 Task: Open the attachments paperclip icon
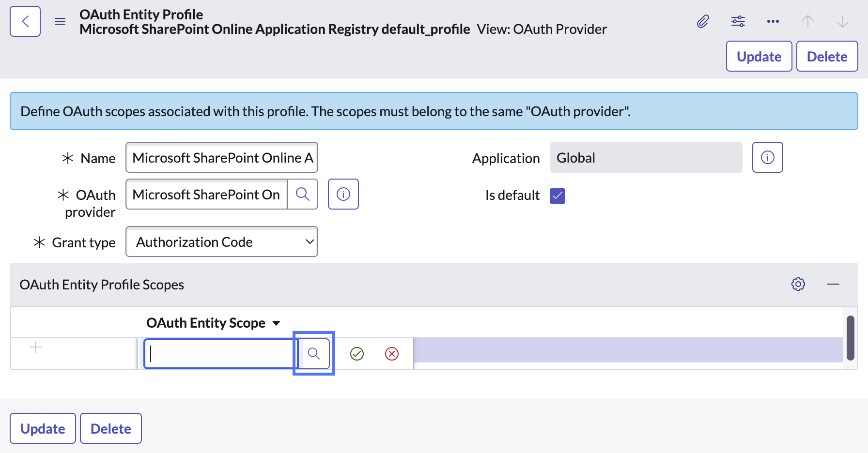click(x=703, y=21)
